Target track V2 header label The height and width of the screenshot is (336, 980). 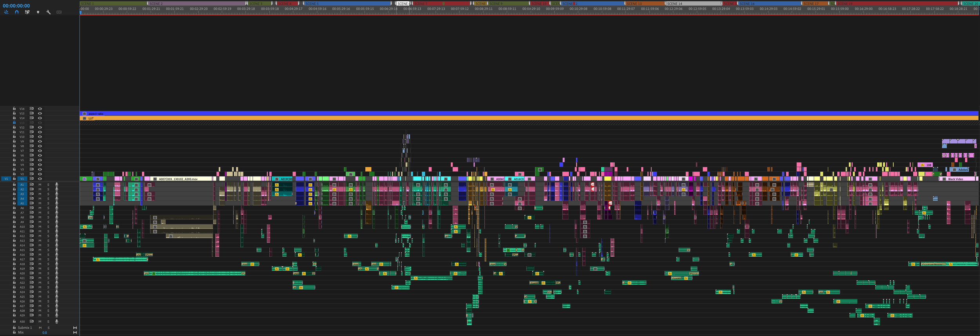[22, 174]
